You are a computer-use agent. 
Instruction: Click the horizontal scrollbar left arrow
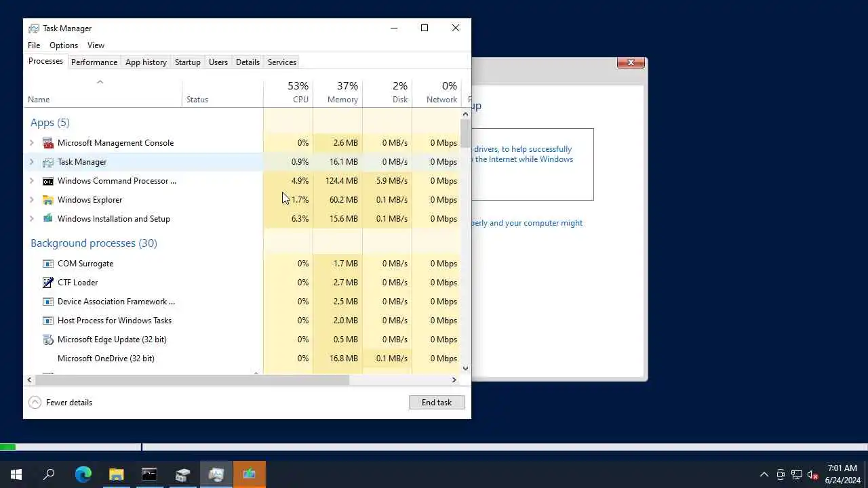[29, 380]
